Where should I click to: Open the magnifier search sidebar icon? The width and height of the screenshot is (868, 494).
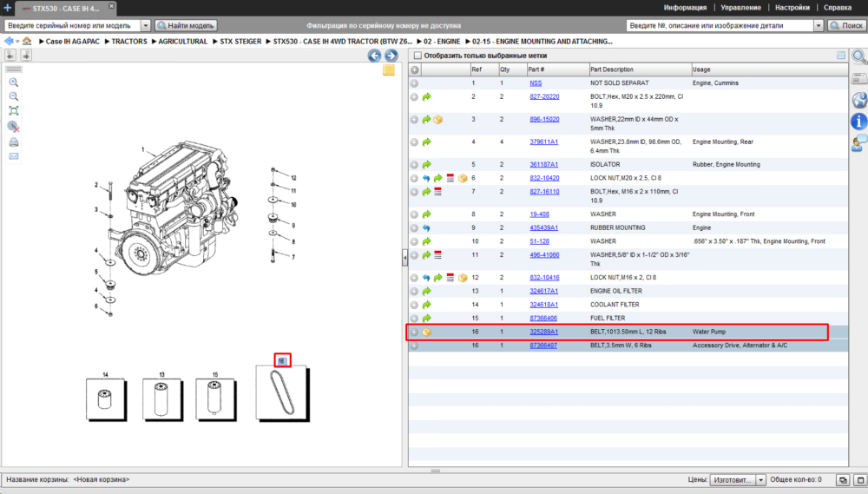tap(859, 56)
